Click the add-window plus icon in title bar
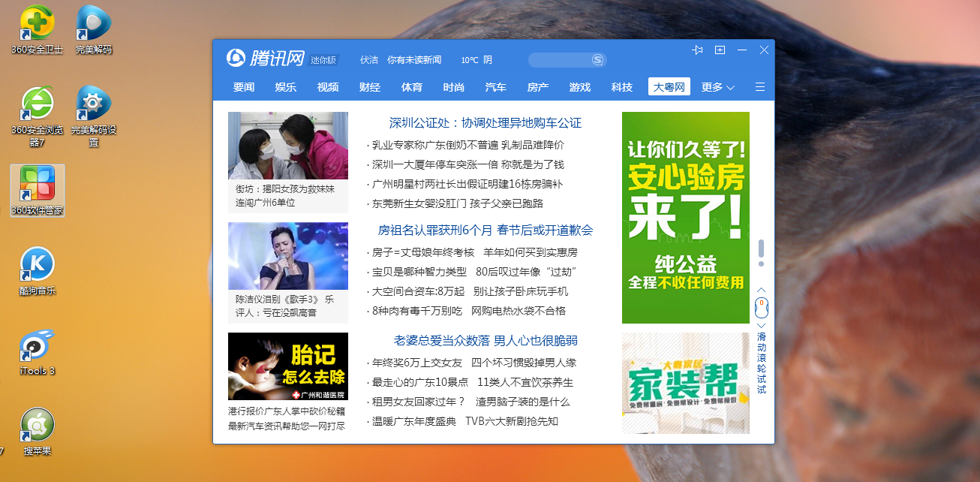The height and width of the screenshot is (482, 980). coord(720,50)
